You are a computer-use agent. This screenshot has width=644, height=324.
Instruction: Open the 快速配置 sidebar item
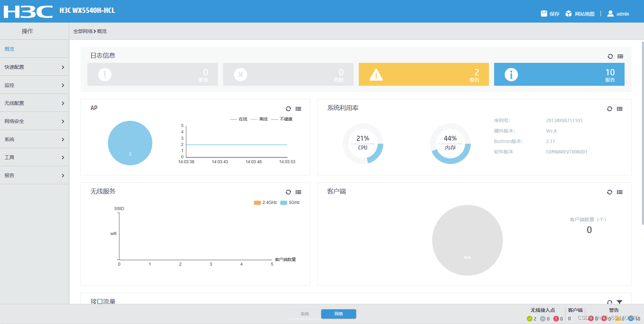click(x=34, y=67)
